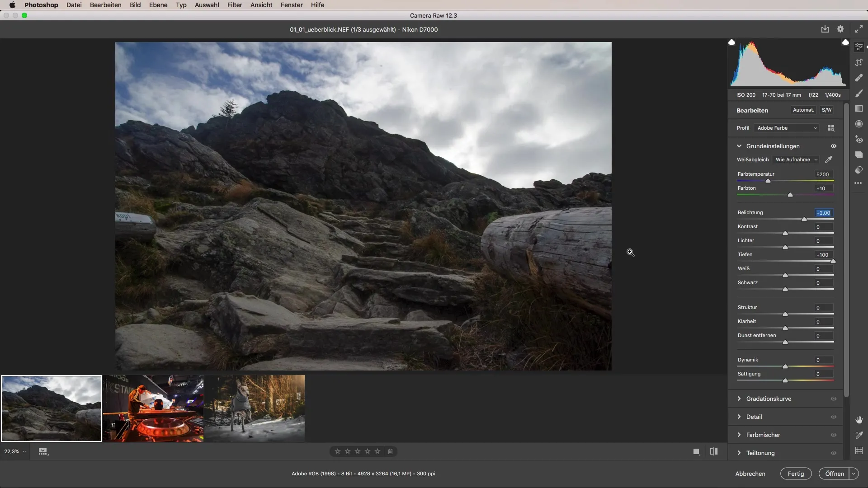Viewport: 868px width, 488px height.
Task: Toggle Gradationskurve visibility eye
Action: (834, 399)
